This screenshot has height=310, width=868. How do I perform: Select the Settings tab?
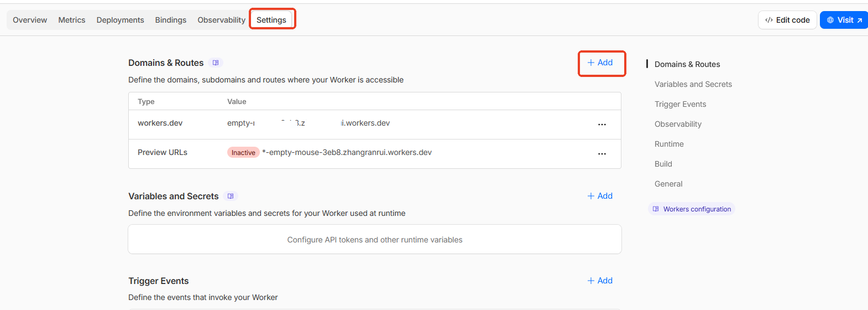pos(271,20)
